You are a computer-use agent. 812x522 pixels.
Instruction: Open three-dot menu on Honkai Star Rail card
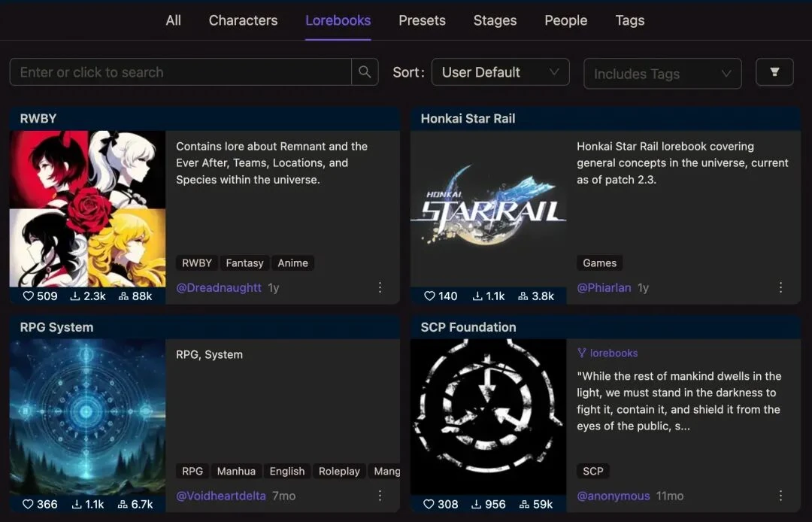(x=780, y=287)
